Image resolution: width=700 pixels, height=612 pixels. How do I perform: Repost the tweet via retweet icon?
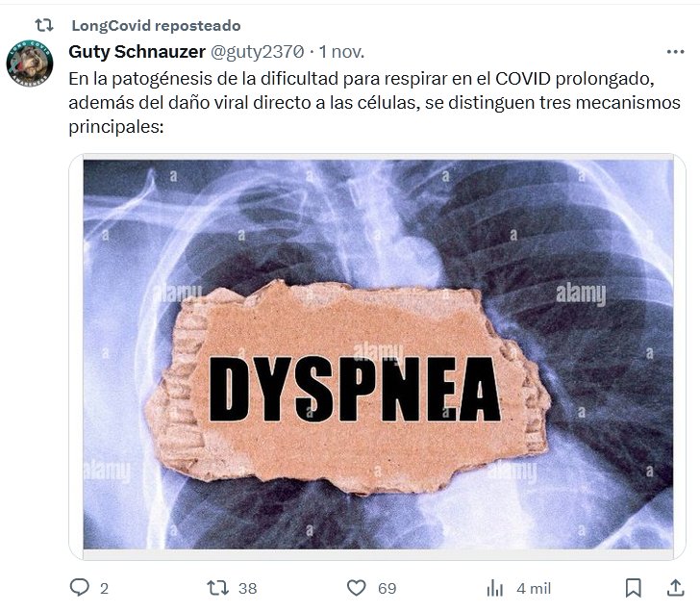[218, 587]
